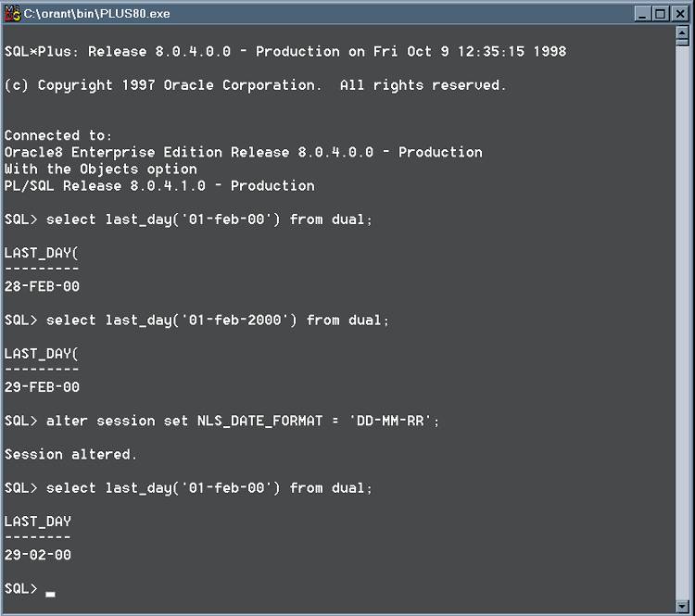This screenshot has width=695, height=616.
Task: Click the 28-FEB-00 query result
Action: [42, 286]
